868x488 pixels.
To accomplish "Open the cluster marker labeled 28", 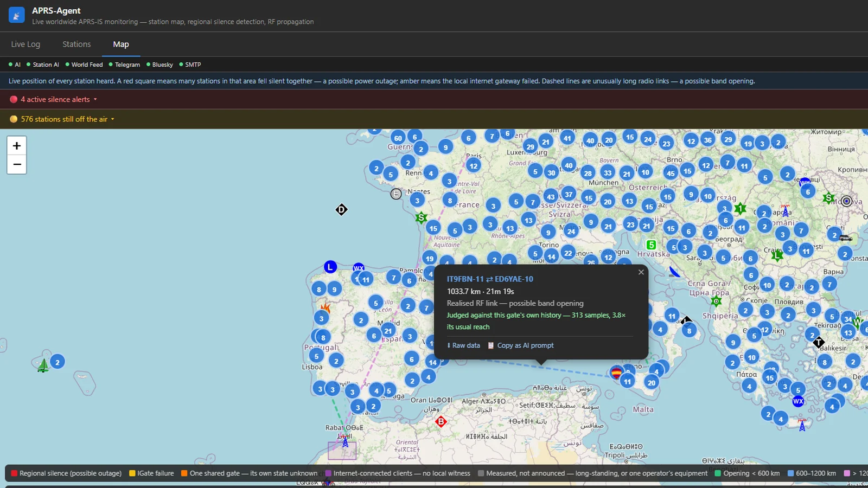I will 588,174.
